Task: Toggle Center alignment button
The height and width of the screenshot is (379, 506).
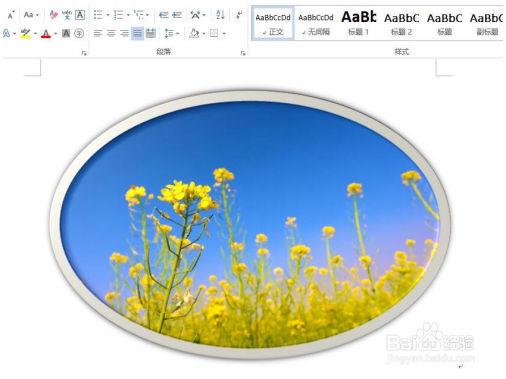Action: coord(111,33)
